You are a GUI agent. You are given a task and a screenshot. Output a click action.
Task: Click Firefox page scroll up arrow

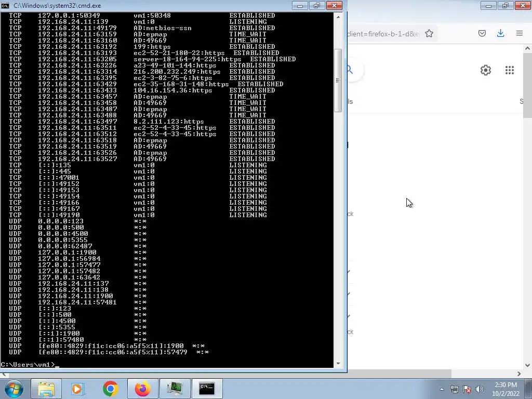pyautogui.click(x=528, y=48)
